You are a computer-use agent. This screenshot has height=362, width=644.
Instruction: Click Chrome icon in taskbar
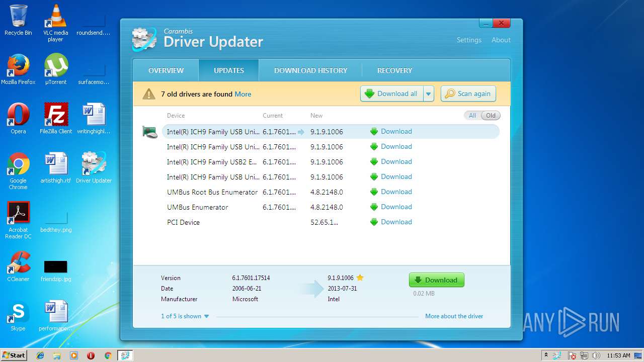(108, 355)
